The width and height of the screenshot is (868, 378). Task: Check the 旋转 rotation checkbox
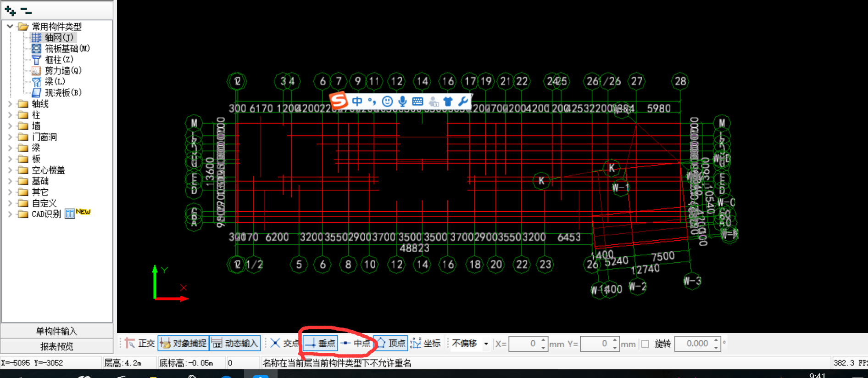645,344
